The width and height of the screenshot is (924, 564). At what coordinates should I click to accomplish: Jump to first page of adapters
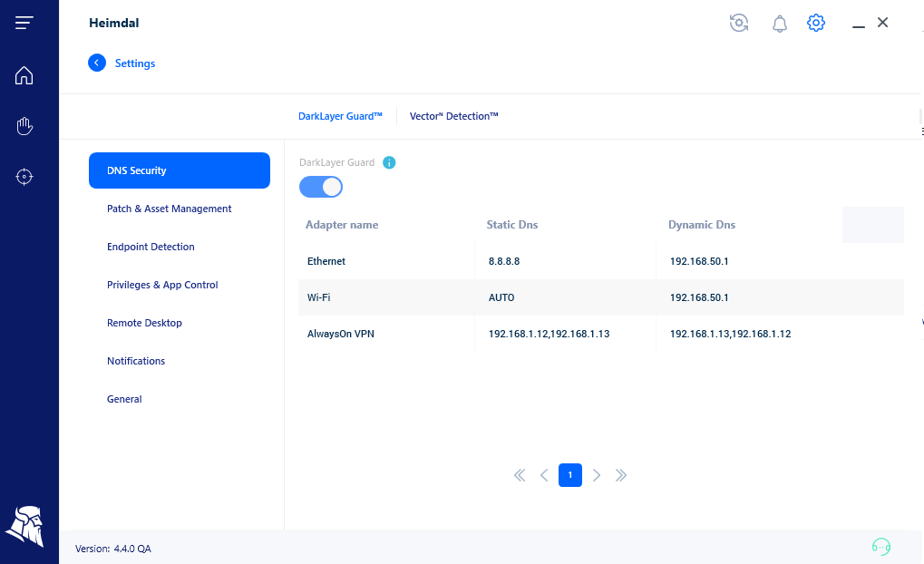[x=520, y=476]
